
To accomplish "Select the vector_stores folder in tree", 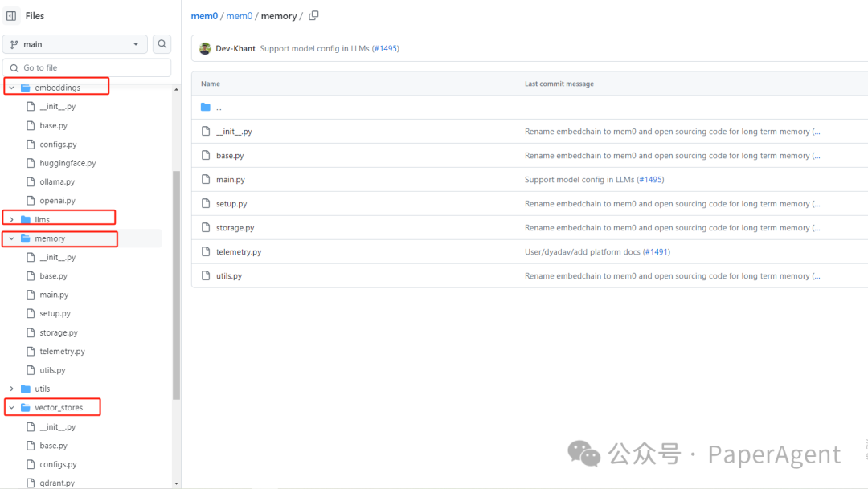I will 59,408.
